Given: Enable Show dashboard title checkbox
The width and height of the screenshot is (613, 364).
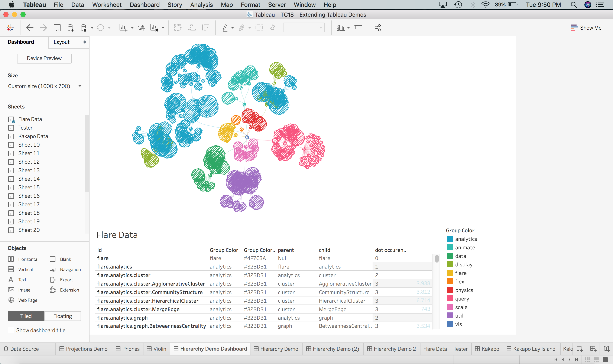Looking at the screenshot, I should pos(11,330).
